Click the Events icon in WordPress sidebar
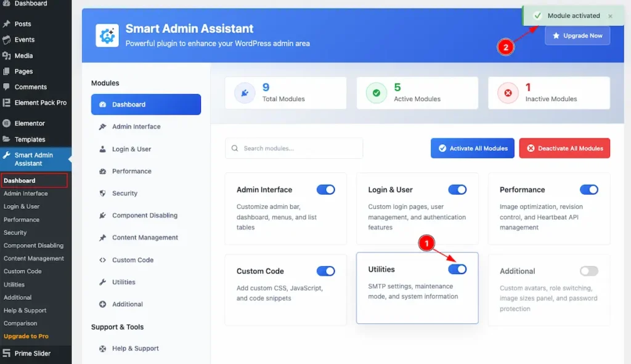Viewport: 631px width, 364px height. (x=6, y=39)
